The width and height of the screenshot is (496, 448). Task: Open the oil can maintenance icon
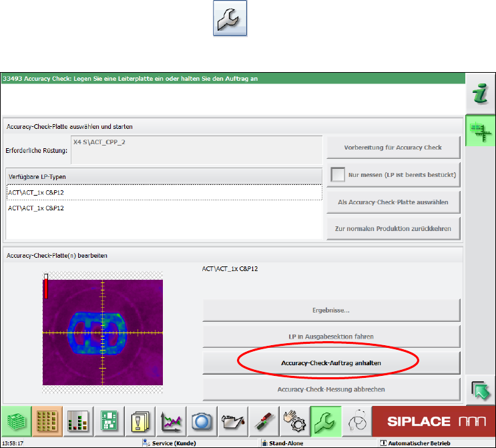(233, 421)
